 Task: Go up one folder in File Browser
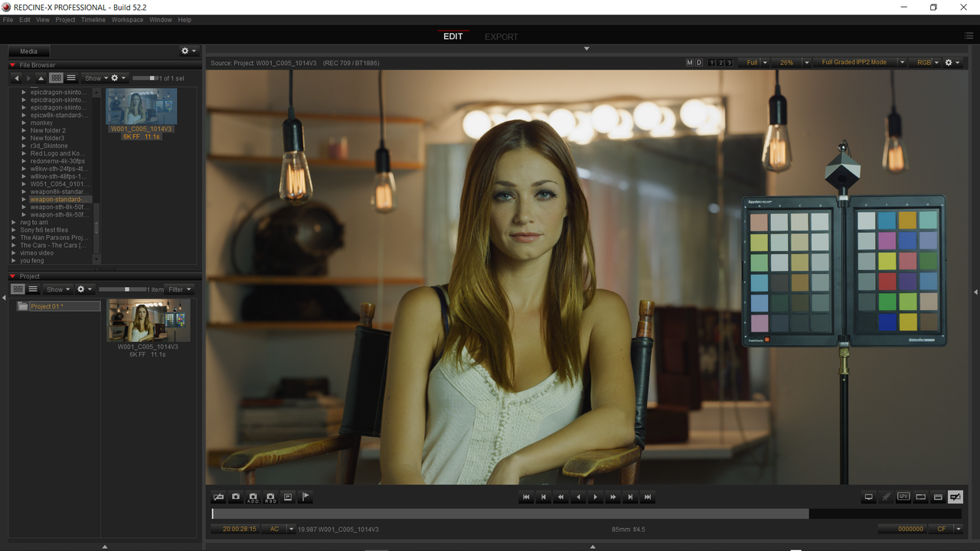41,78
